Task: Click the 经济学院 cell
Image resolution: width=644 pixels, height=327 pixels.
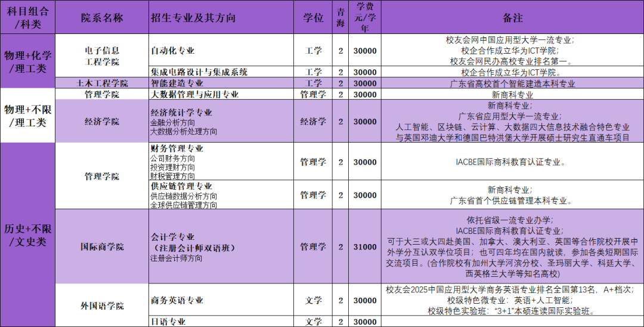Action: tap(102, 121)
